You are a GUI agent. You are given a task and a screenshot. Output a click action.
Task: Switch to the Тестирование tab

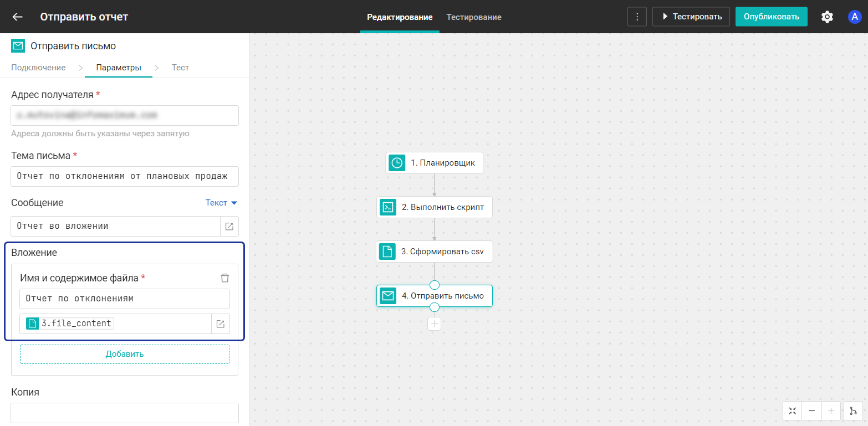pyautogui.click(x=474, y=17)
